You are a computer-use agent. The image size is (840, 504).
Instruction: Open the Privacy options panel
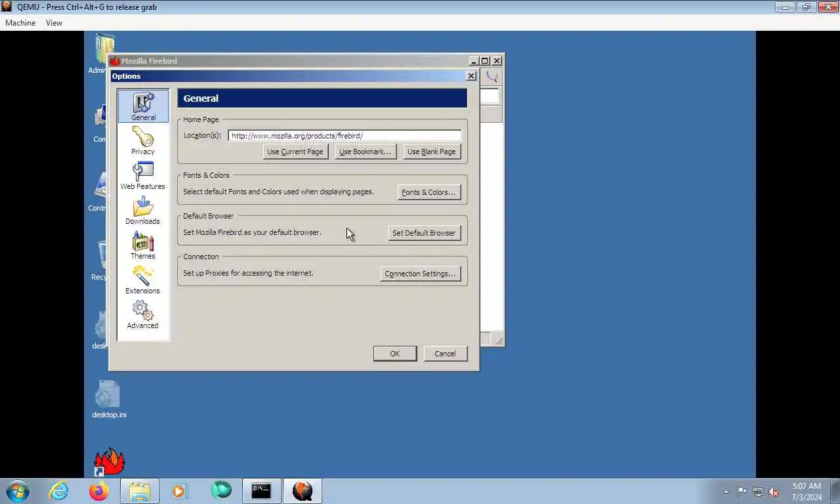click(143, 141)
